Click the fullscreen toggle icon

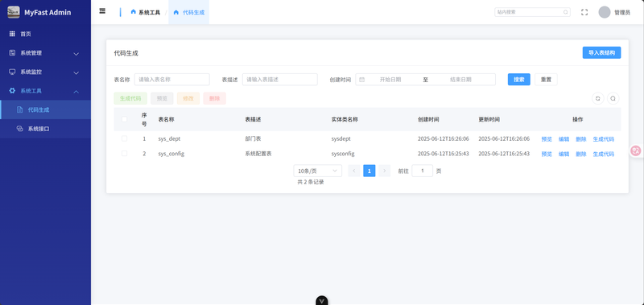[x=584, y=12]
